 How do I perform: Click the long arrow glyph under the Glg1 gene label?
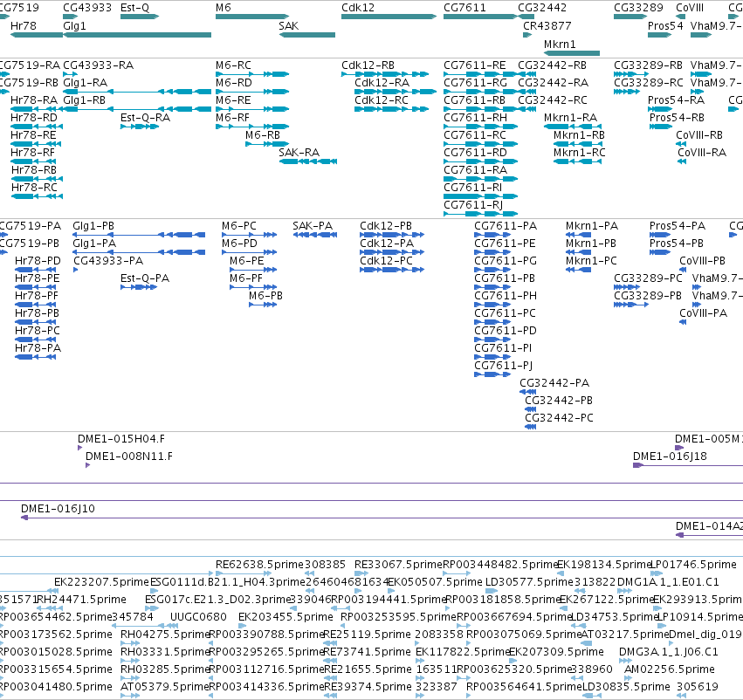(x=137, y=35)
